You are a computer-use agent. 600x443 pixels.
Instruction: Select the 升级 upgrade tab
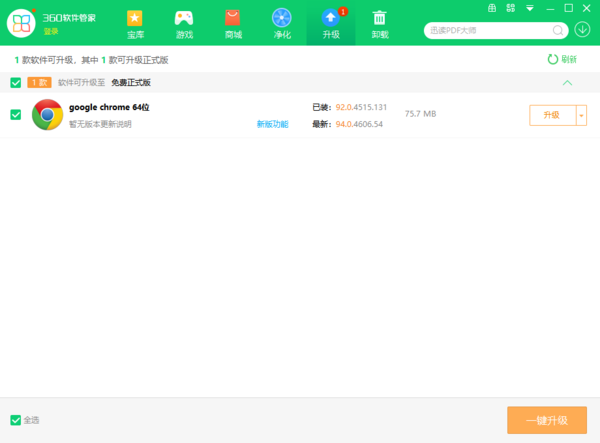click(330, 23)
